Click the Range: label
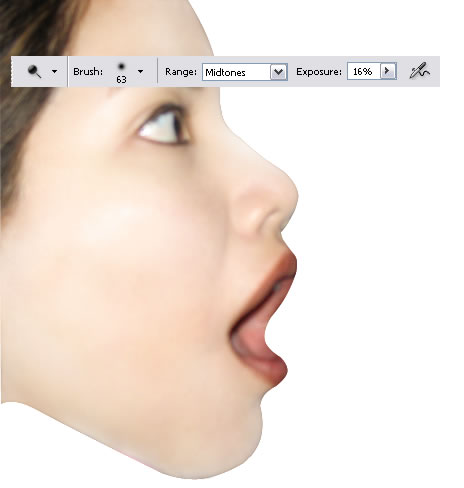464x488 pixels. pyautogui.click(x=181, y=72)
